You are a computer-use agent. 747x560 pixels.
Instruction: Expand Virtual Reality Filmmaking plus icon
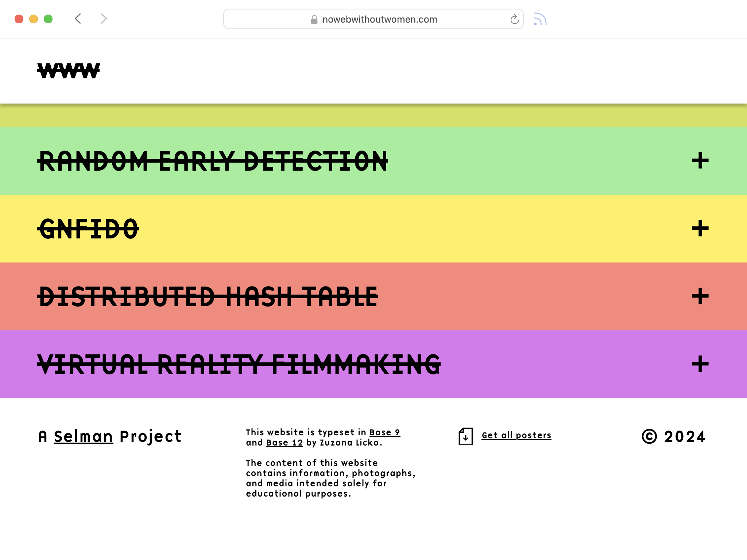(700, 364)
